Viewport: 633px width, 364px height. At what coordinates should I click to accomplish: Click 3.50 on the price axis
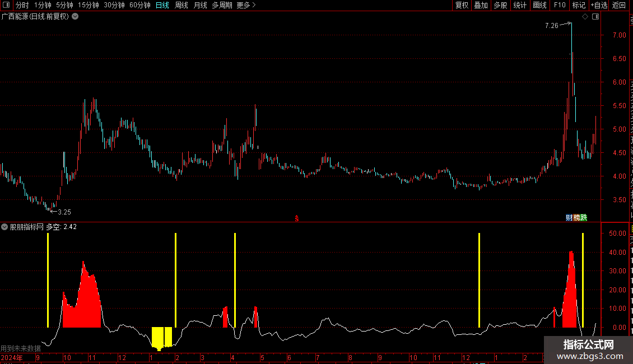(x=619, y=200)
